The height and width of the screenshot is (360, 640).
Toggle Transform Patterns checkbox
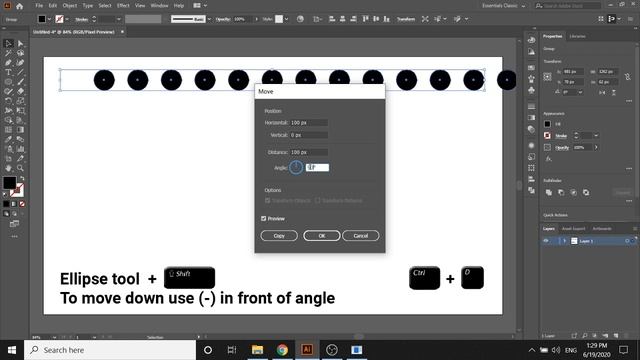(x=318, y=200)
